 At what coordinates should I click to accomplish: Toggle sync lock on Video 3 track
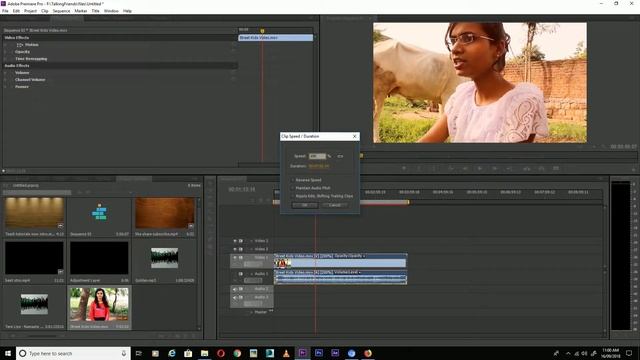241,241
